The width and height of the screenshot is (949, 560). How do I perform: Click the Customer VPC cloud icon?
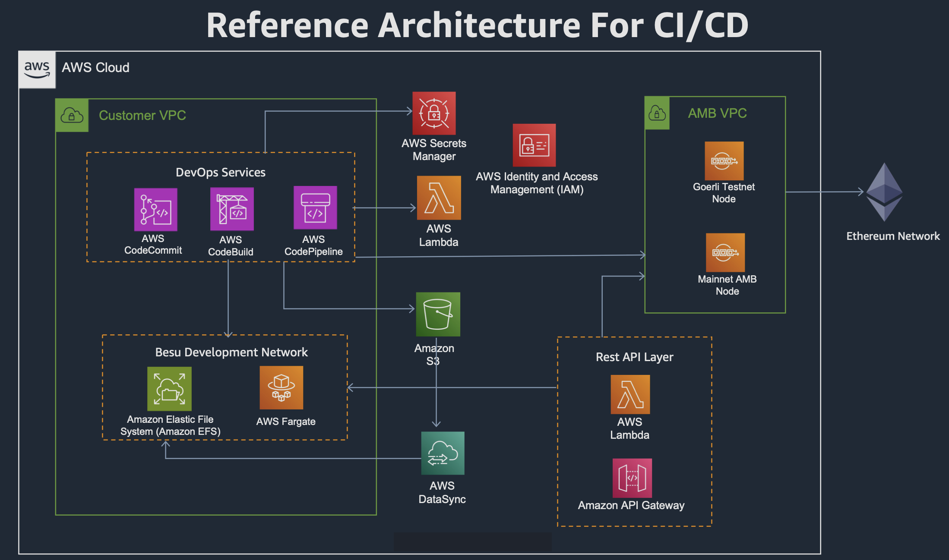(x=72, y=115)
